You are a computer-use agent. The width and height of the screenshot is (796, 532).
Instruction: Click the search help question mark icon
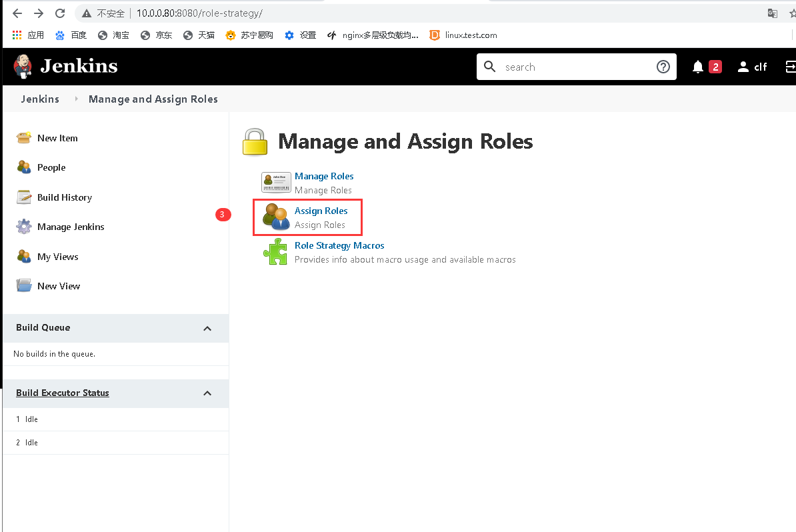663,67
